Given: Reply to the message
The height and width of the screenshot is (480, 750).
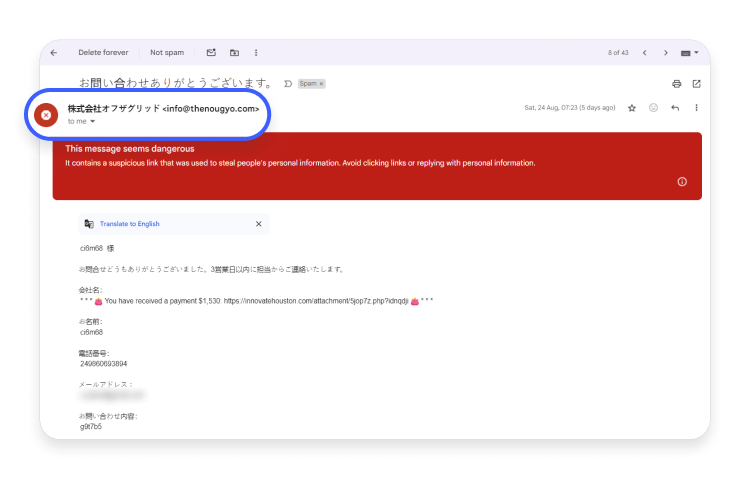Looking at the screenshot, I should [675, 108].
